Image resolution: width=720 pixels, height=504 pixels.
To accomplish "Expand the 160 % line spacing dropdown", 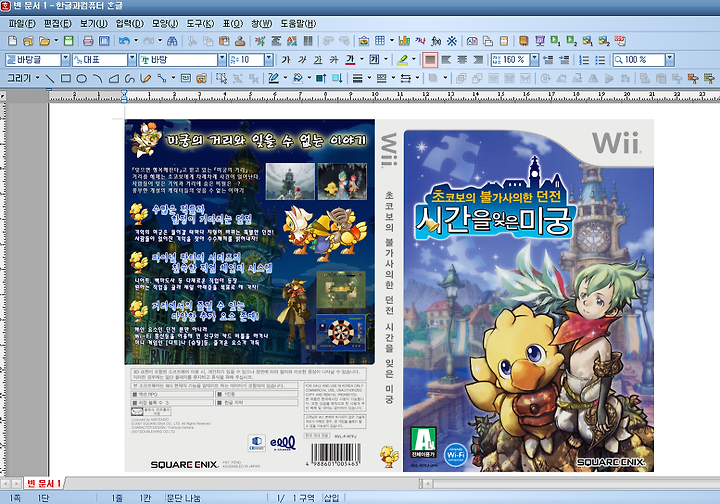I will (x=534, y=60).
